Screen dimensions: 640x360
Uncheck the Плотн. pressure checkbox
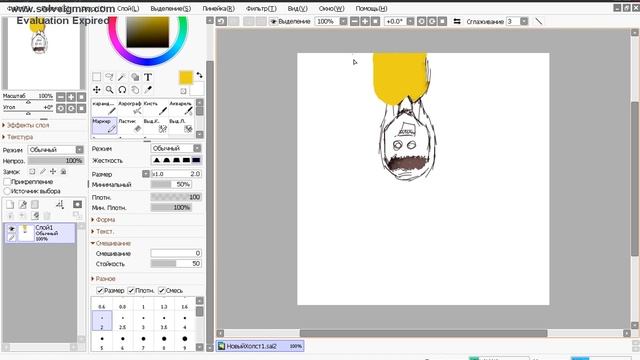pos(131,291)
